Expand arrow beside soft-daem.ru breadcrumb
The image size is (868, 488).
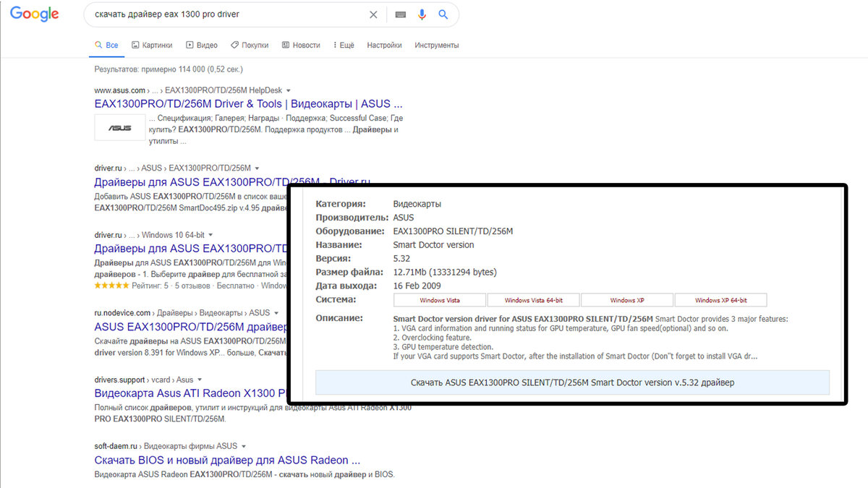[x=244, y=446]
